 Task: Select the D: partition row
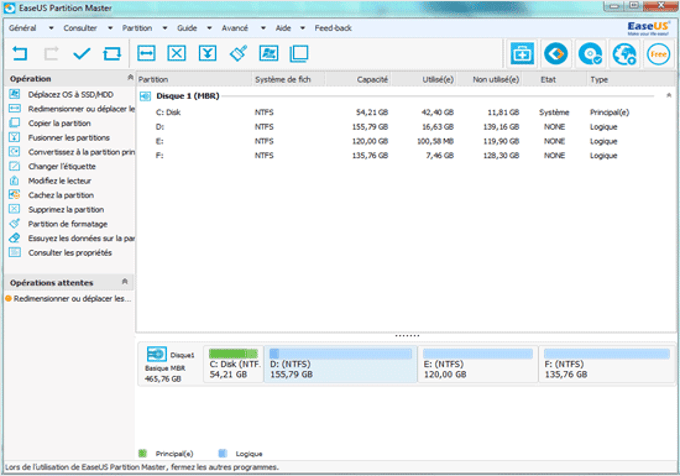coord(405,127)
